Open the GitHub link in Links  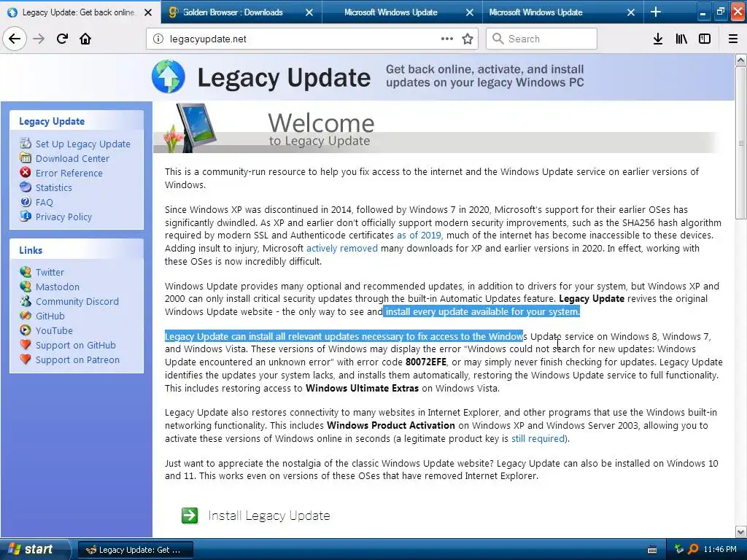(50, 316)
